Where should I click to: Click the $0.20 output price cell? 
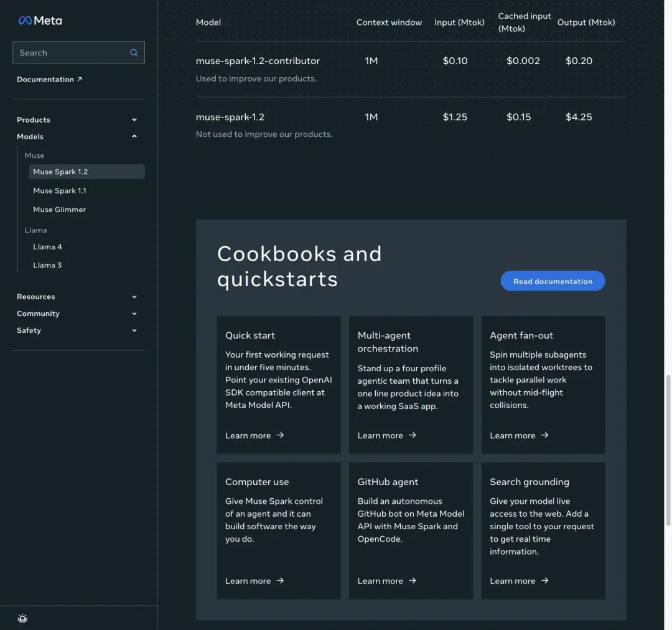579,61
